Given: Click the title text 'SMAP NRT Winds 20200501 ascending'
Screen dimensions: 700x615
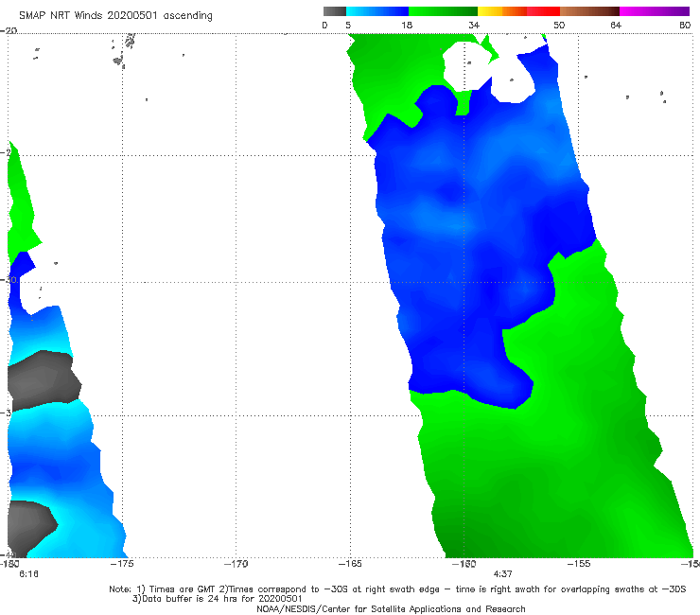Looking at the screenshot, I should click(115, 16).
